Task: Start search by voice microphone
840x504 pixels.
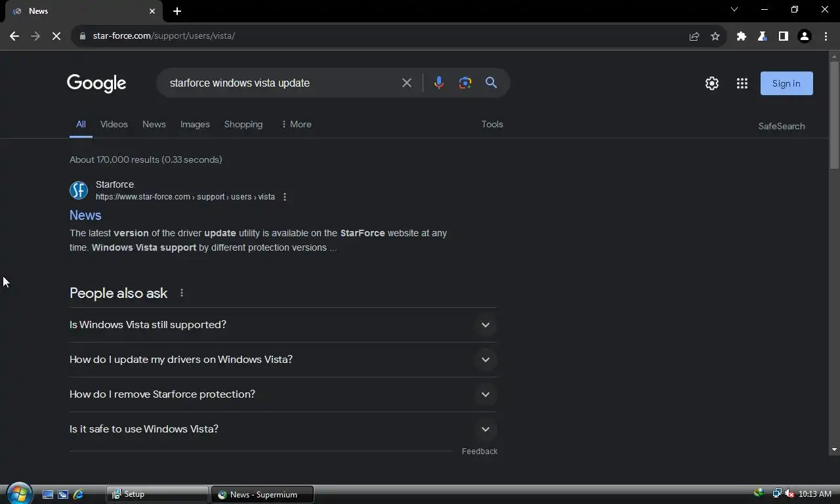Action: point(439,83)
